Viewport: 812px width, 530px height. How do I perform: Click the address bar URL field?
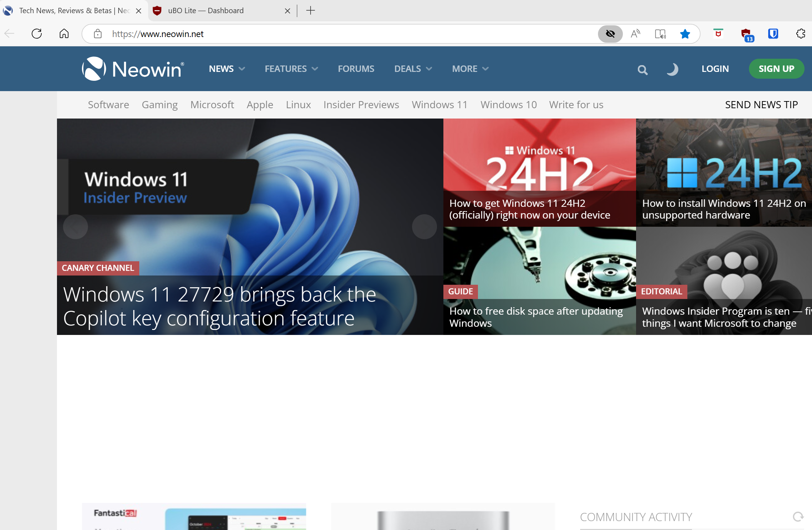321,34
